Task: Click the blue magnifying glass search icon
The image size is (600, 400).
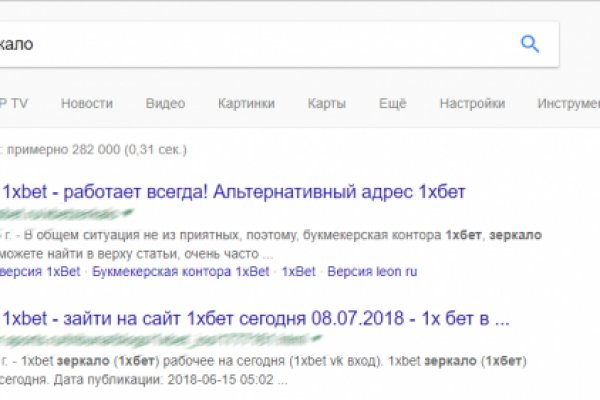Action: coord(529,43)
